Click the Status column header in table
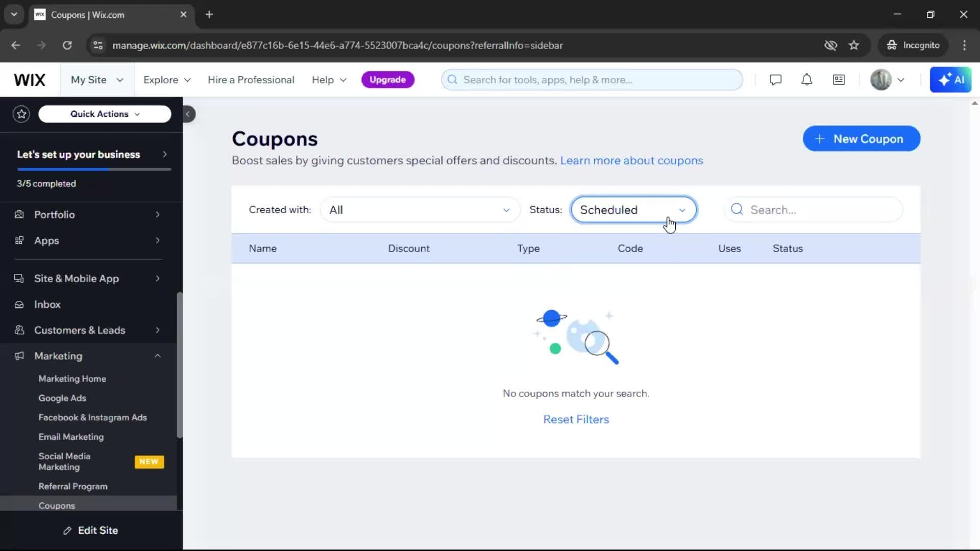The width and height of the screenshot is (980, 551). pos(788,248)
